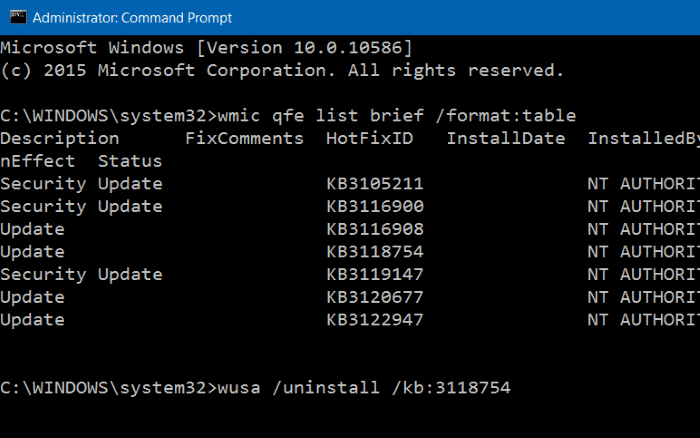Click 'Update' description for KB3122947

tap(32, 321)
